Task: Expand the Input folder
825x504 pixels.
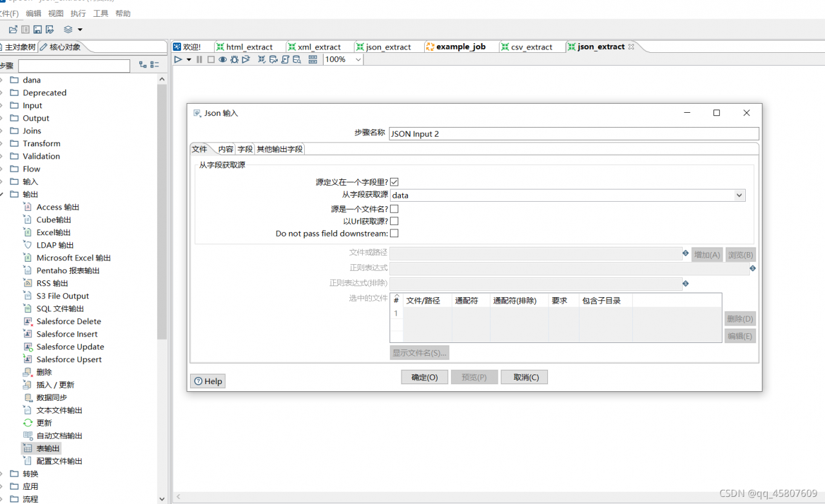Action: point(1,106)
